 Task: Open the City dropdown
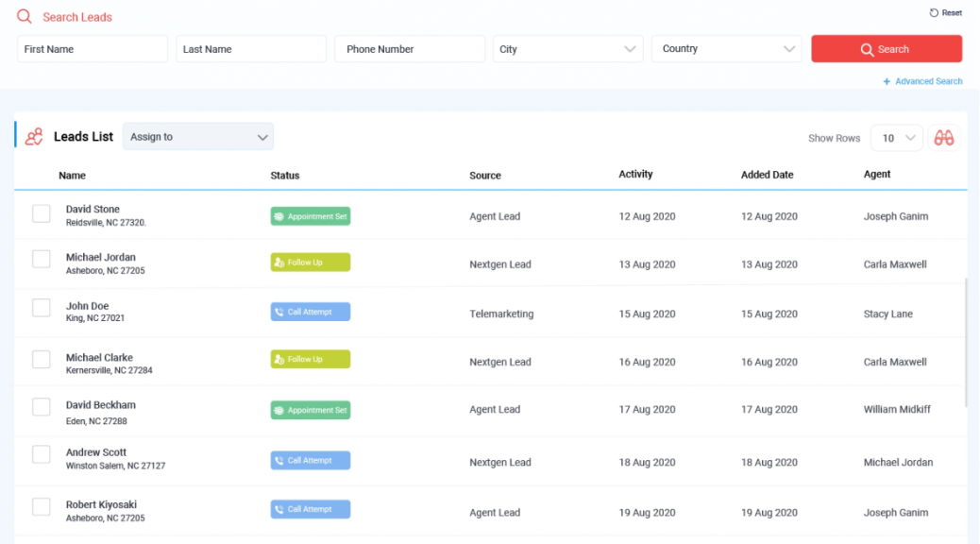tap(567, 49)
